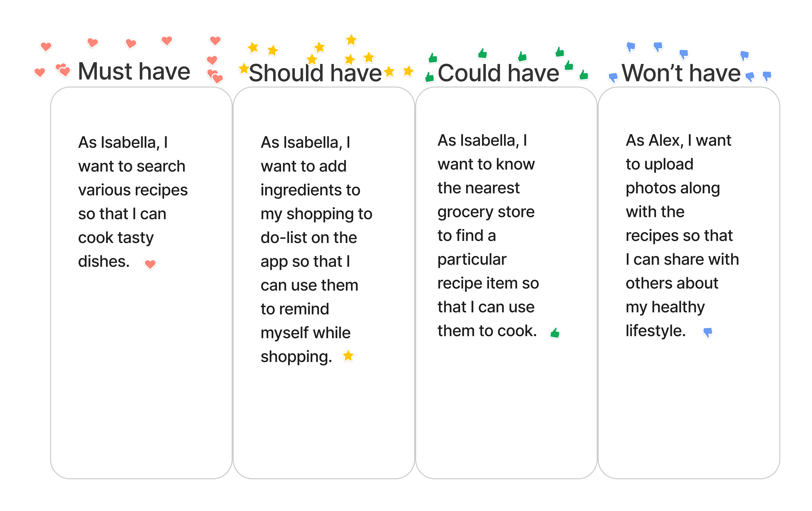Viewport: 812px width, 511px height.
Task: Click the leftmost heart left of "Must have"
Action: (40, 73)
